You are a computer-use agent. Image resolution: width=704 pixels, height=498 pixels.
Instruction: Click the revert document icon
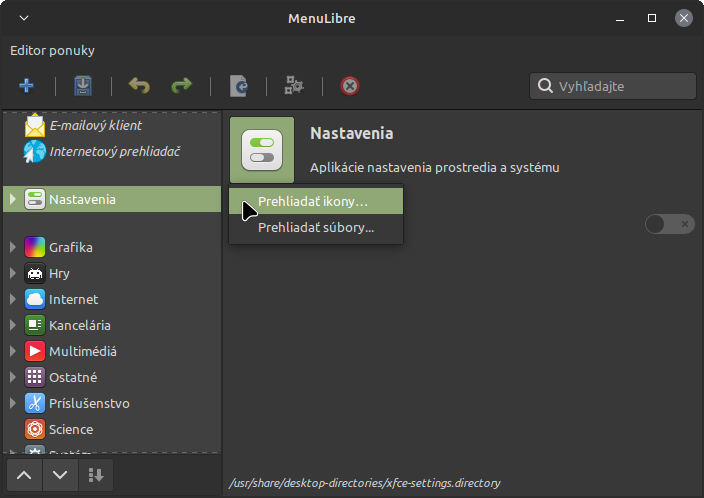click(238, 86)
